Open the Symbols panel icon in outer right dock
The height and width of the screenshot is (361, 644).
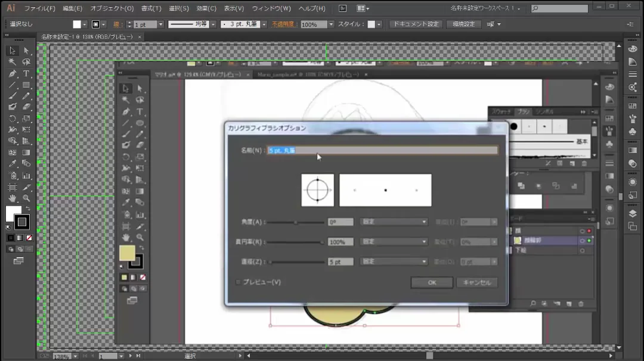tap(633, 132)
